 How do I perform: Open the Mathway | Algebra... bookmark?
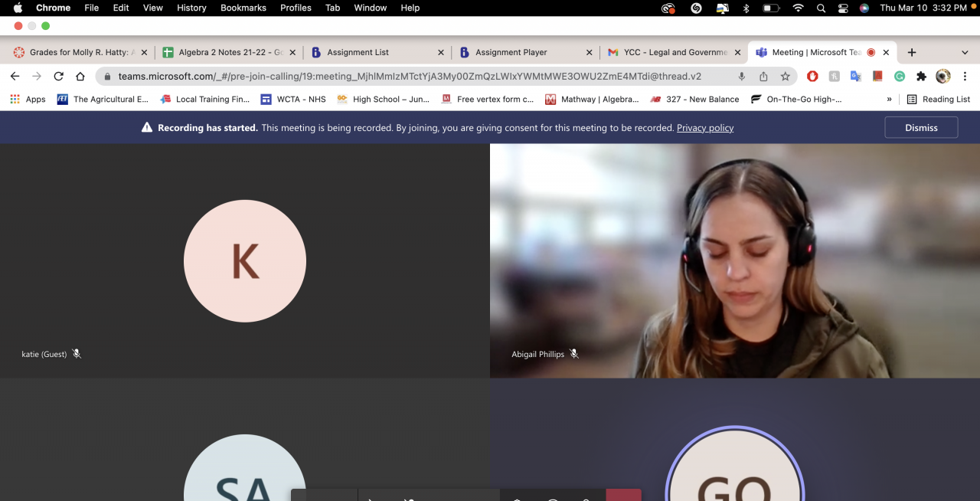coord(592,99)
